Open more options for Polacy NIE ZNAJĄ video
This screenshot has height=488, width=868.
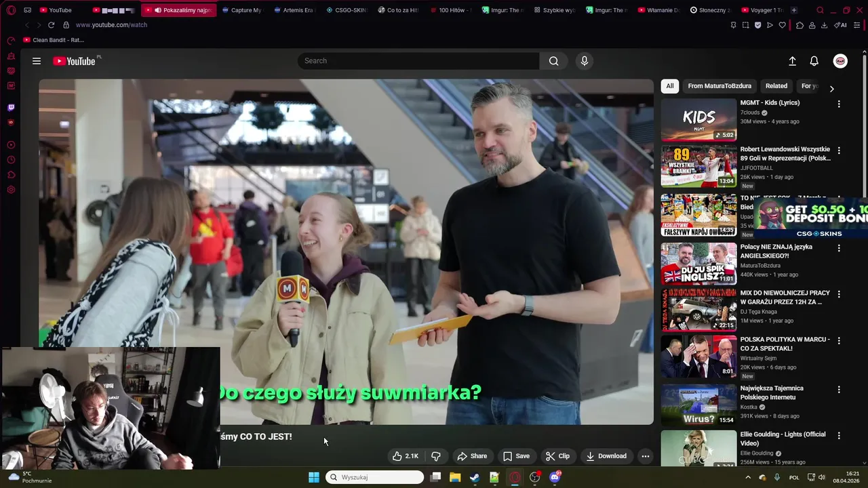(839, 249)
